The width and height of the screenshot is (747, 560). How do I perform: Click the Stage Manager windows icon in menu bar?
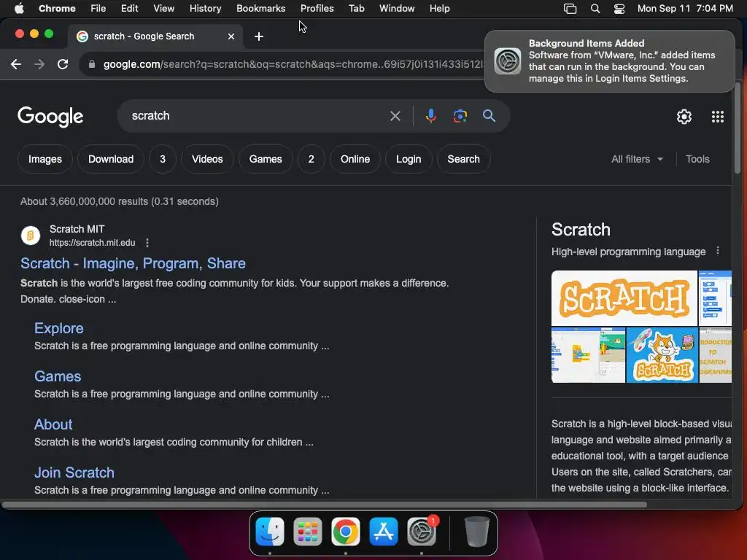tap(570, 8)
